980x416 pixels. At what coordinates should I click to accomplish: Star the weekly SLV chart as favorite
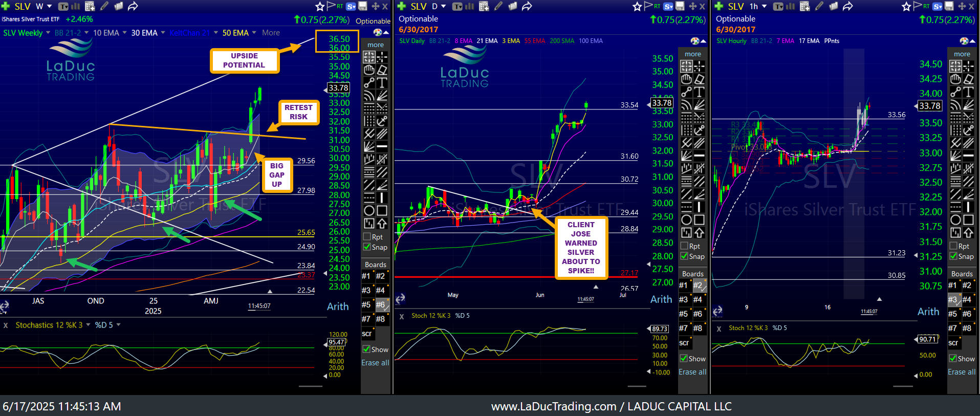(320, 6)
